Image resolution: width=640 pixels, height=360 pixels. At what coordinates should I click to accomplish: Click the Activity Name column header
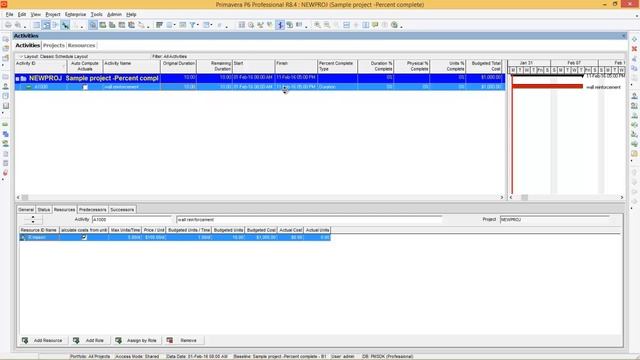click(x=131, y=66)
